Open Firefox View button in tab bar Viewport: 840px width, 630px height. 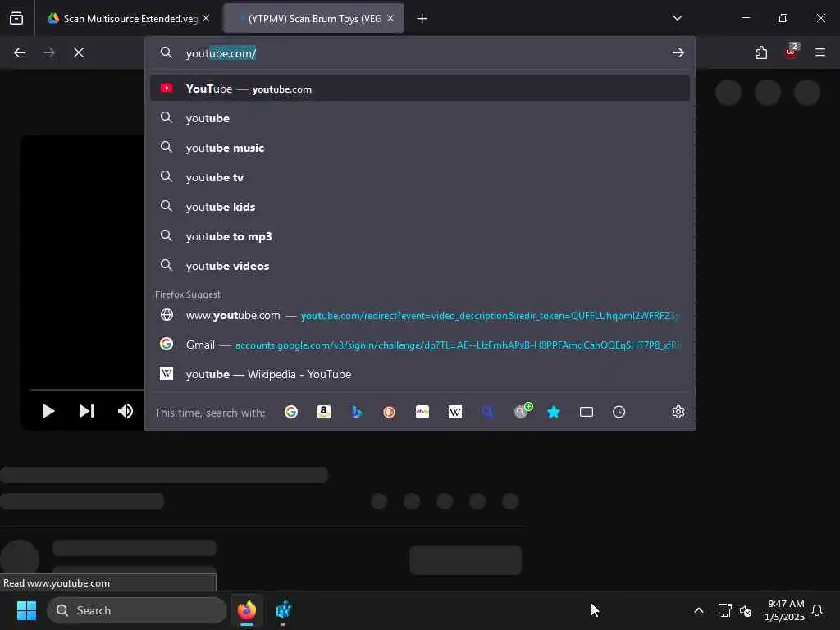(x=16, y=18)
